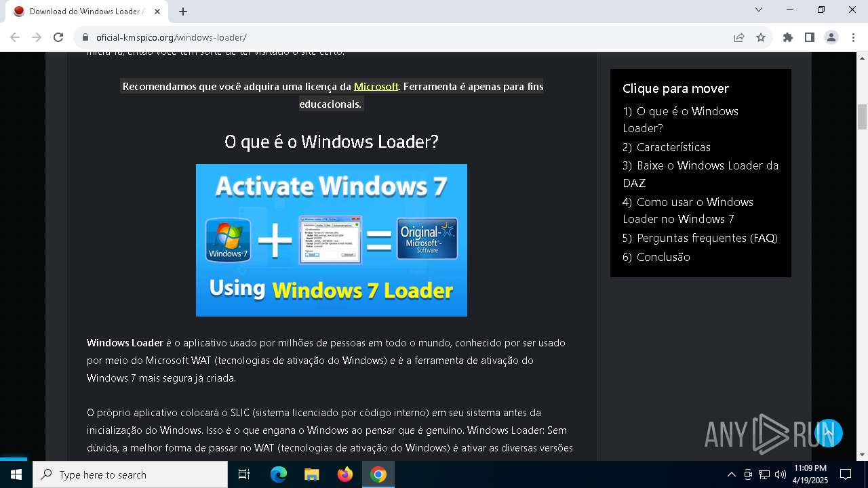Click the scrollbar down arrow
The width and height of the screenshot is (868, 488).
pos(863,455)
